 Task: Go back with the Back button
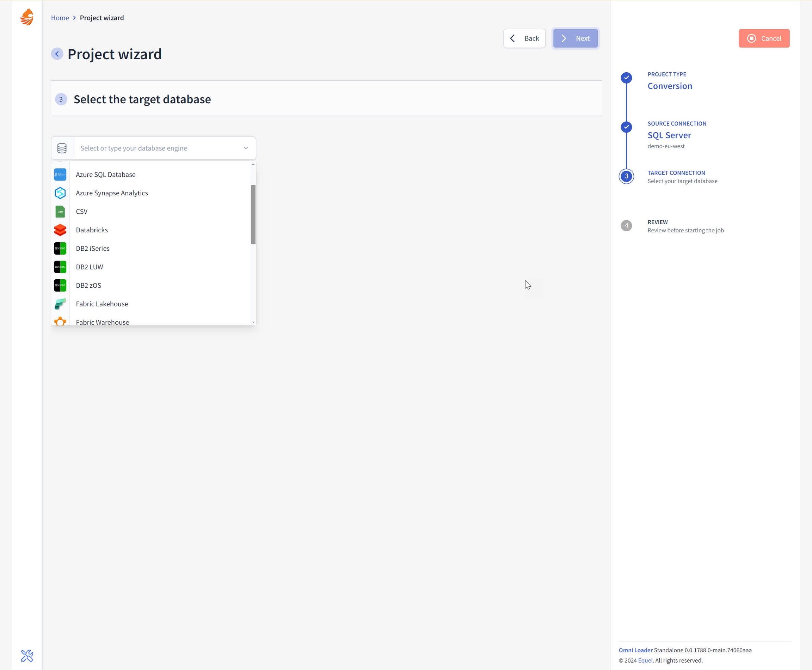[x=524, y=38]
